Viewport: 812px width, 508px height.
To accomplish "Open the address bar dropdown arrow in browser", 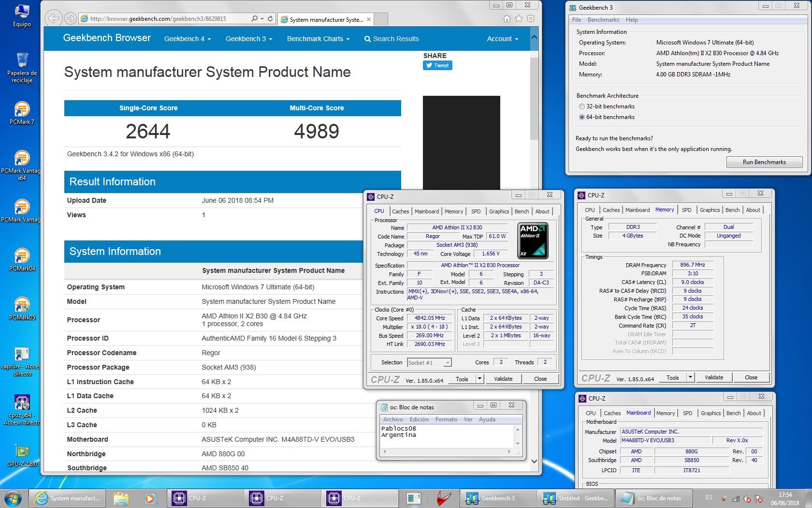I will pos(262,18).
